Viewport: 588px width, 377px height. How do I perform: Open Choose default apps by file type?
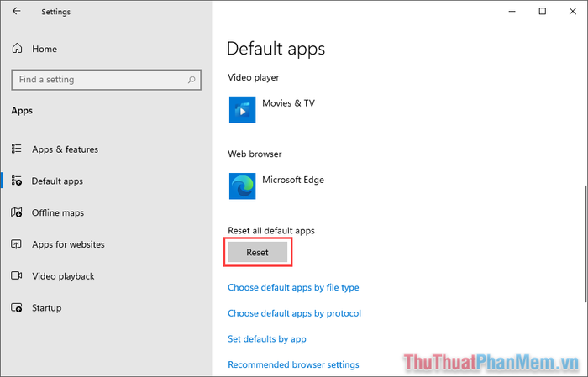click(293, 287)
